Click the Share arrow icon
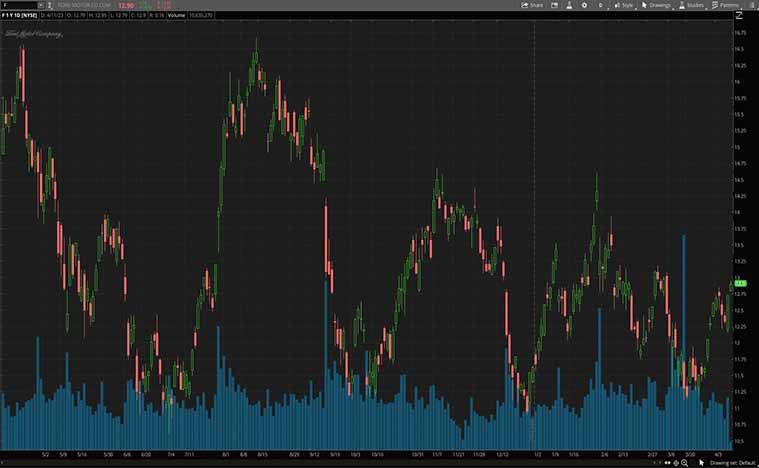 tap(524, 5)
